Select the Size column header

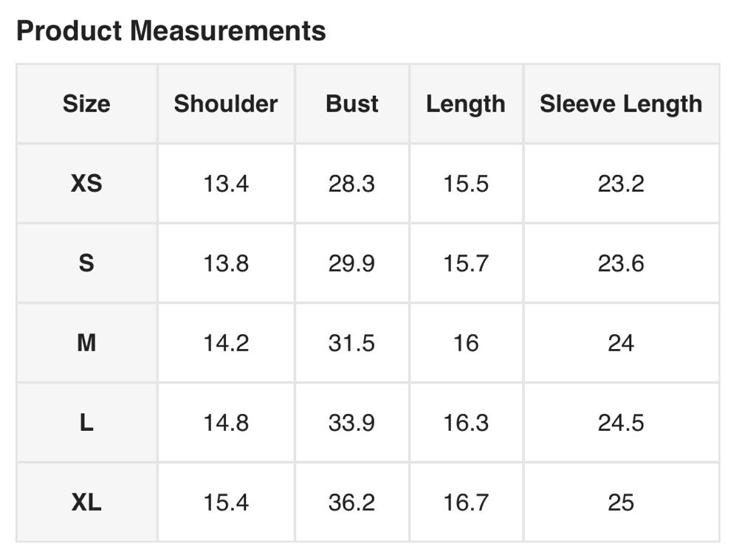[86, 104]
